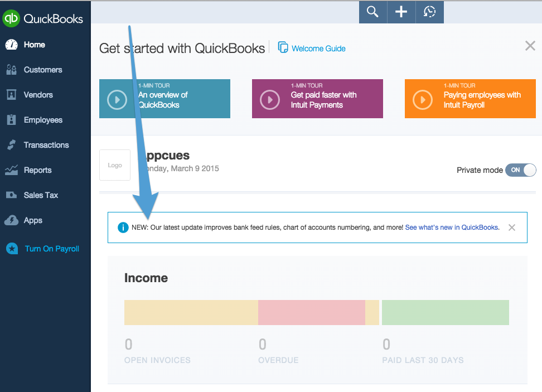Screen dimensions: 542x392
Task: Click the plus create icon
Action: 401,12
